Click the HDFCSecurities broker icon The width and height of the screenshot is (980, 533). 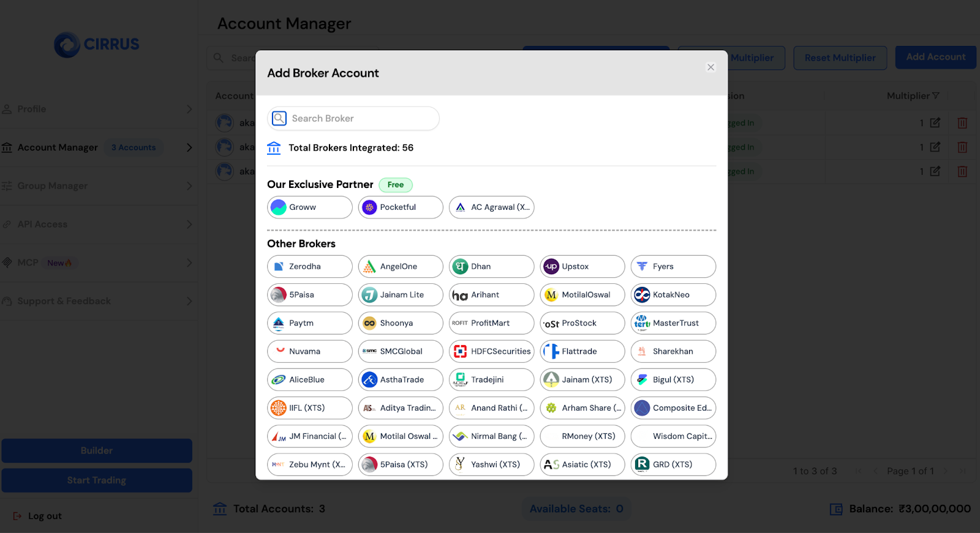tap(460, 351)
